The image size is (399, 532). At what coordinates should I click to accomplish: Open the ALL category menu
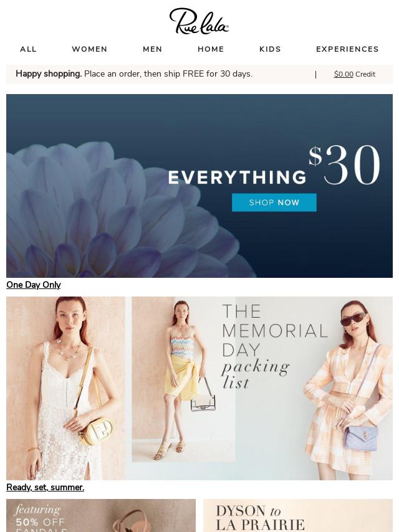pyautogui.click(x=28, y=49)
